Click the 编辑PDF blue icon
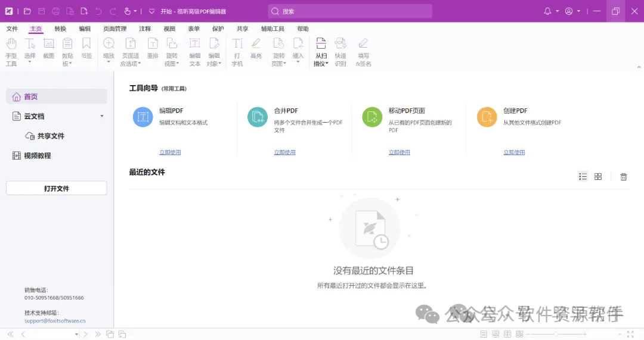Screen dimensions: 644x340 point(143,117)
